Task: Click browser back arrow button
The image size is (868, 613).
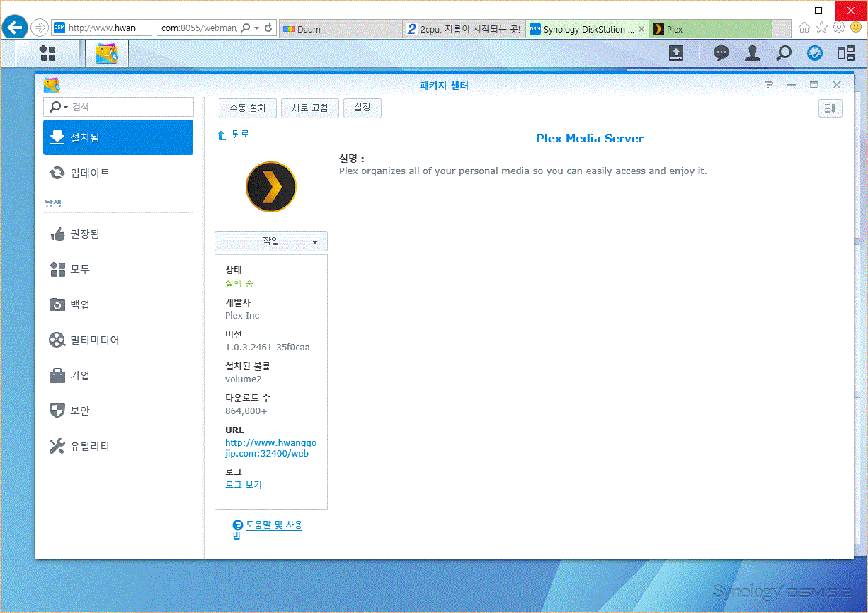Action: click(x=15, y=28)
